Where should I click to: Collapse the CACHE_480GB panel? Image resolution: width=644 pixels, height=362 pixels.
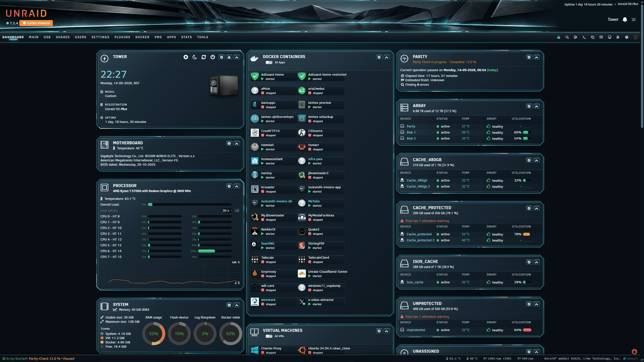[537, 160]
